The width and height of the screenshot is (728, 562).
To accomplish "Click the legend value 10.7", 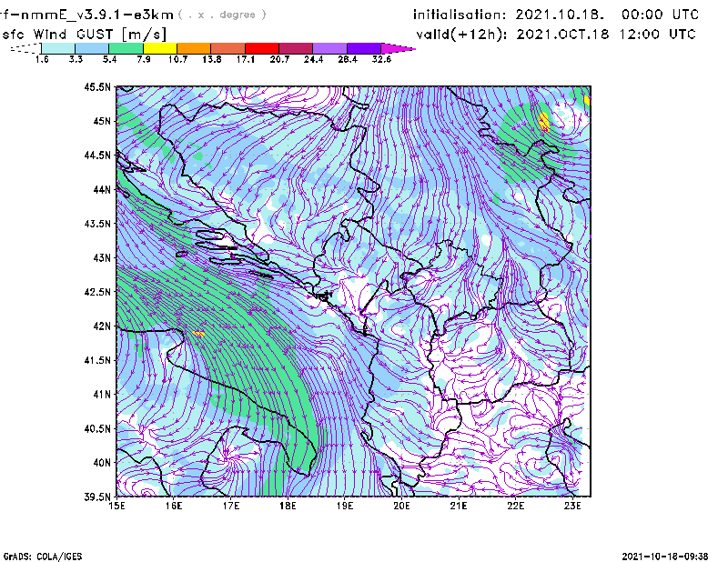I will click(177, 59).
